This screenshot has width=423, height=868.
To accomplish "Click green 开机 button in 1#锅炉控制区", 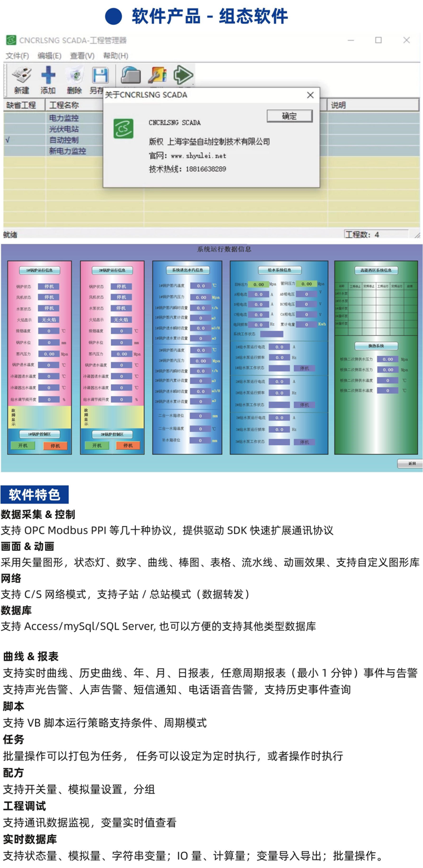I will point(23,445).
